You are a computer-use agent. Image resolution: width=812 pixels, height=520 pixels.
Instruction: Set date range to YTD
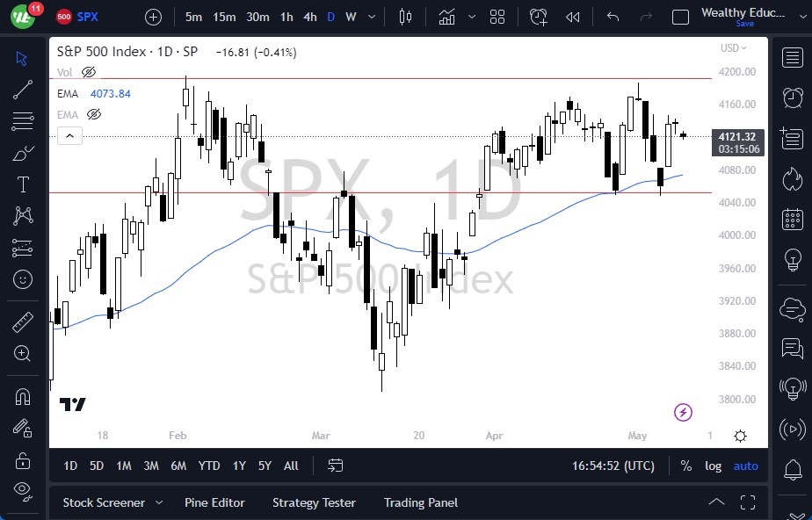(x=209, y=466)
